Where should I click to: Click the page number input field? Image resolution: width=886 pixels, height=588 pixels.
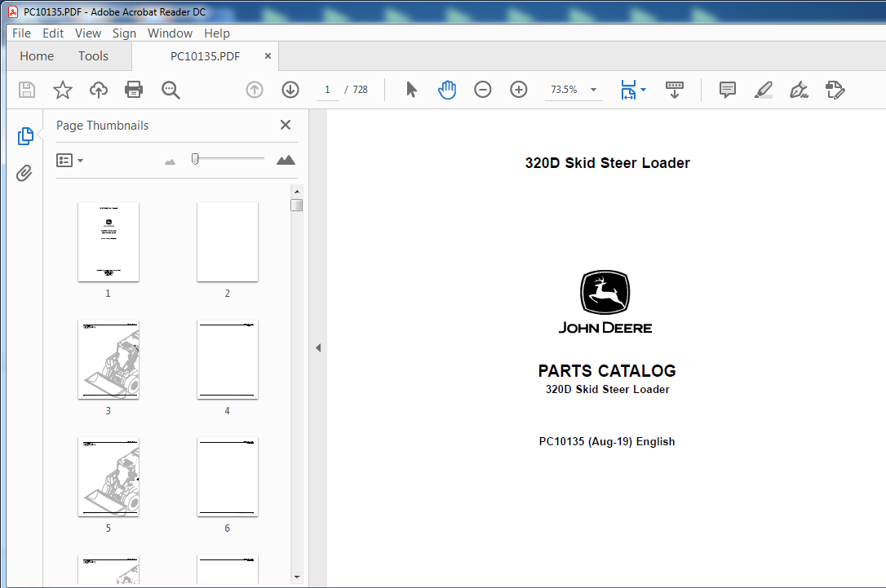pyautogui.click(x=327, y=90)
